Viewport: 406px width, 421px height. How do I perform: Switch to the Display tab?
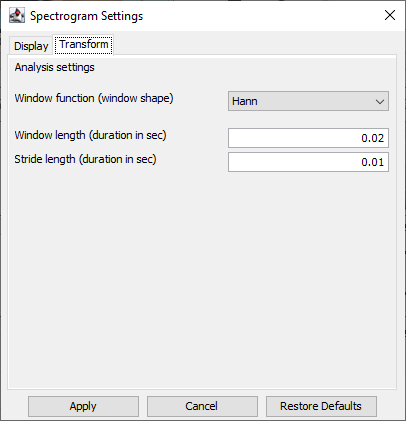coord(31,46)
